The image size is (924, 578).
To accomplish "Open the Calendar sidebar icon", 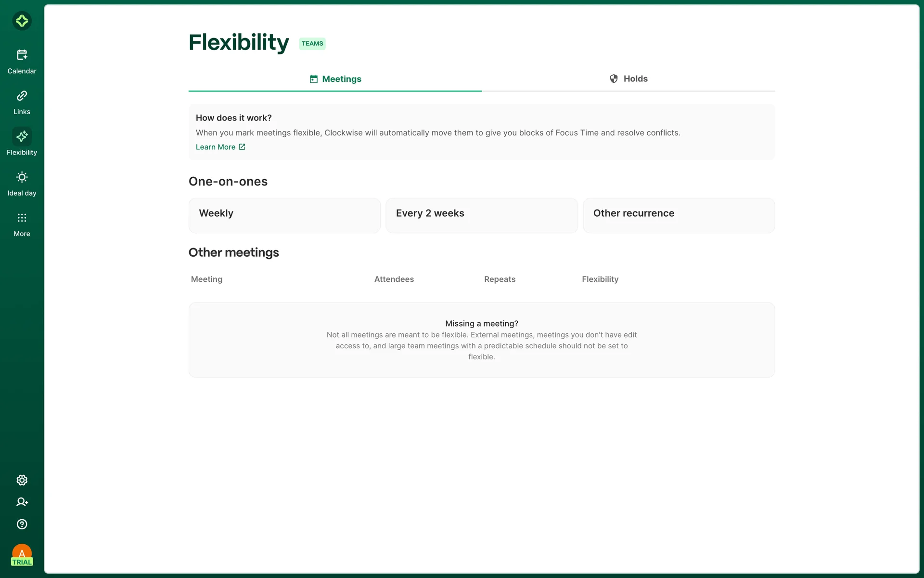I will pyautogui.click(x=22, y=55).
